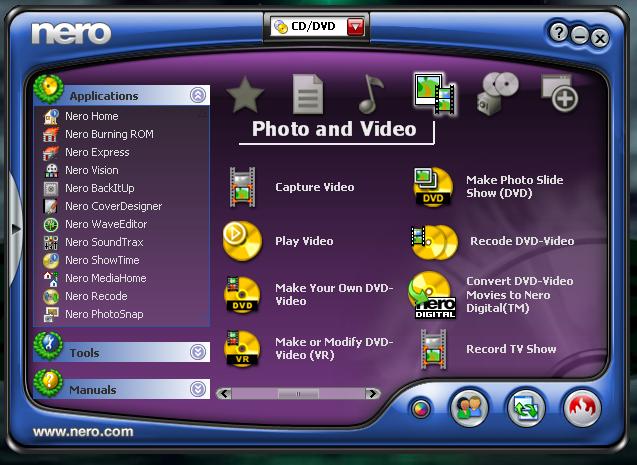Click the task list scroll left arrow

224,393
